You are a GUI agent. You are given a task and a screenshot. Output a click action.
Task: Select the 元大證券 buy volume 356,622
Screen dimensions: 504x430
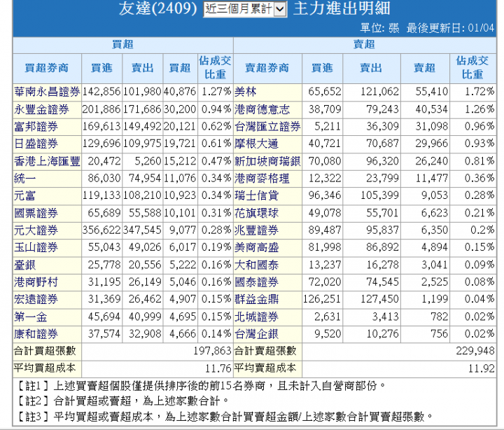(x=101, y=230)
